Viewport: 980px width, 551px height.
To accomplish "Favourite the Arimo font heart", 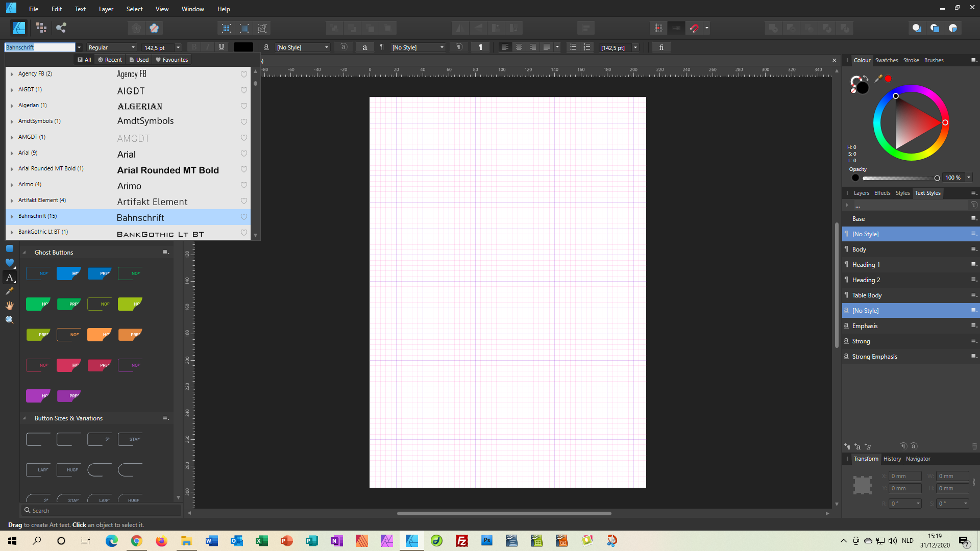I will tap(244, 185).
